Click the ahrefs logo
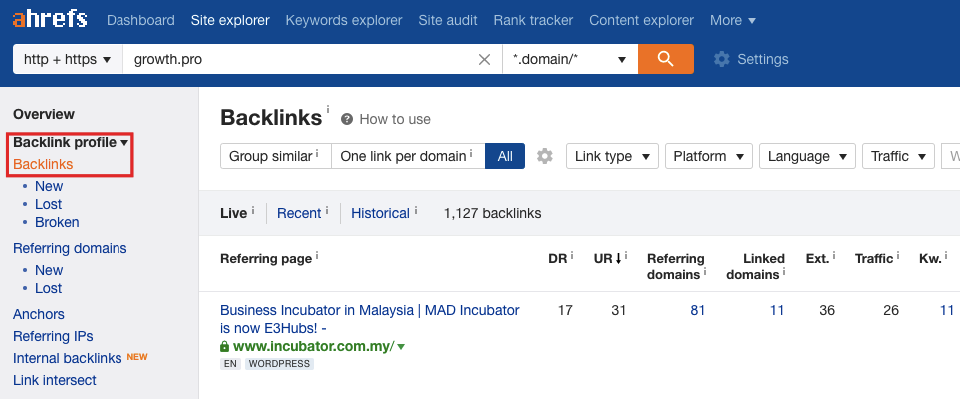960x399 pixels. (50, 20)
